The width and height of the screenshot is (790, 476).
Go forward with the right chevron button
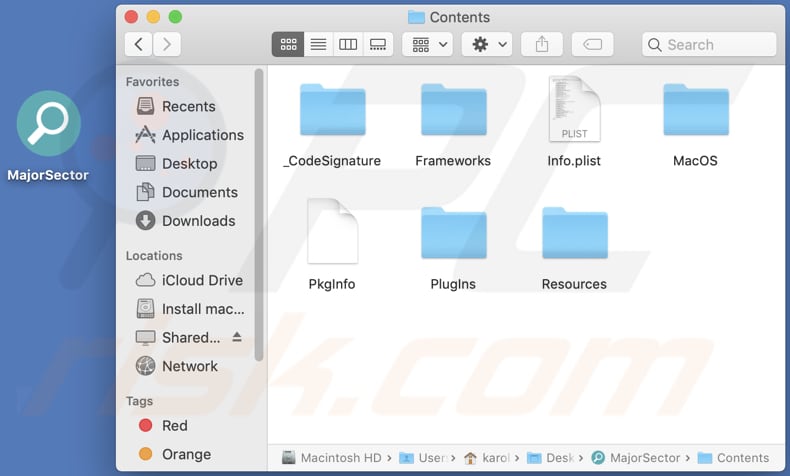[x=167, y=45]
